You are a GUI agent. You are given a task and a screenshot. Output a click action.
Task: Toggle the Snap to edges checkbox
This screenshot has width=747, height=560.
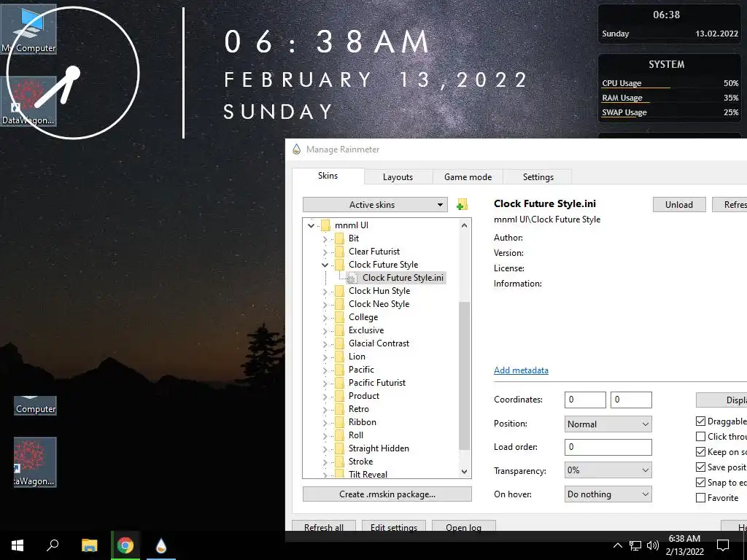tap(701, 482)
